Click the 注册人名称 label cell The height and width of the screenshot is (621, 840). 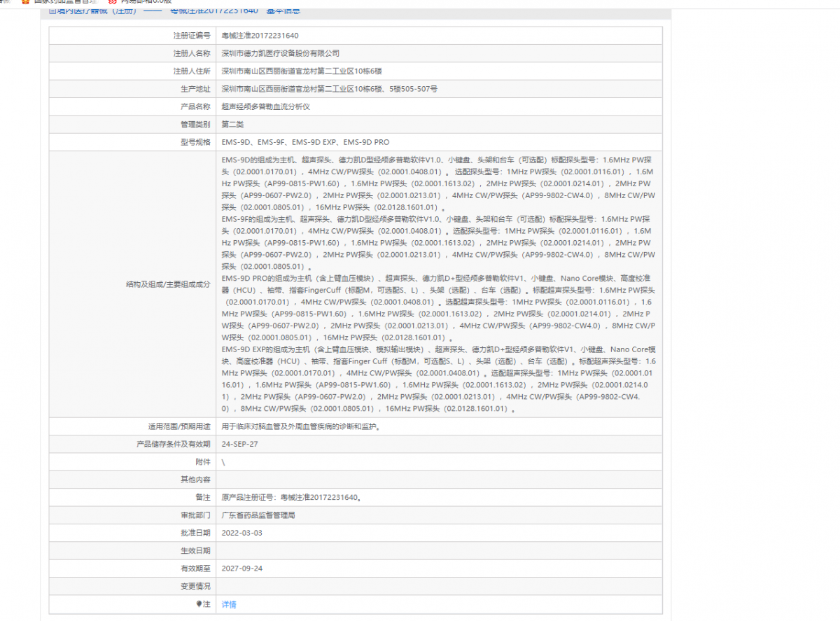pos(132,53)
